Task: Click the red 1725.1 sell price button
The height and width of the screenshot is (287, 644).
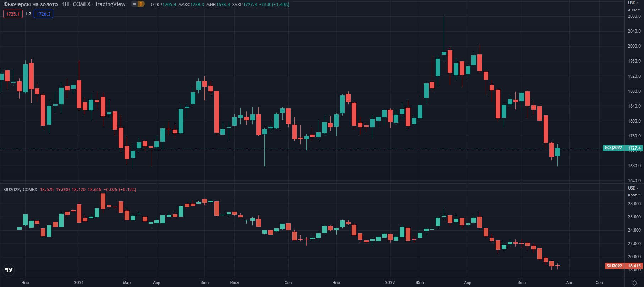Action: (13, 14)
